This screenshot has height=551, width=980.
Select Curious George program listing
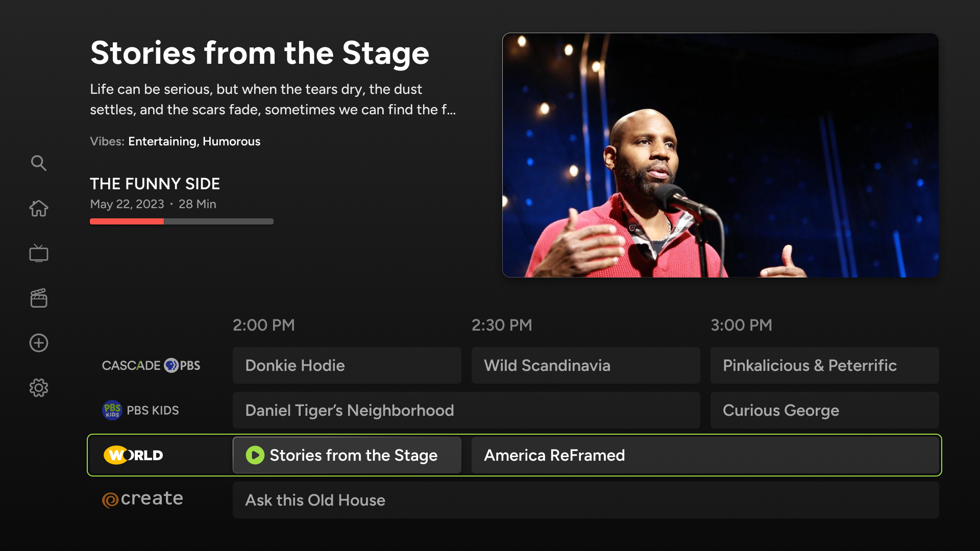(824, 410)
